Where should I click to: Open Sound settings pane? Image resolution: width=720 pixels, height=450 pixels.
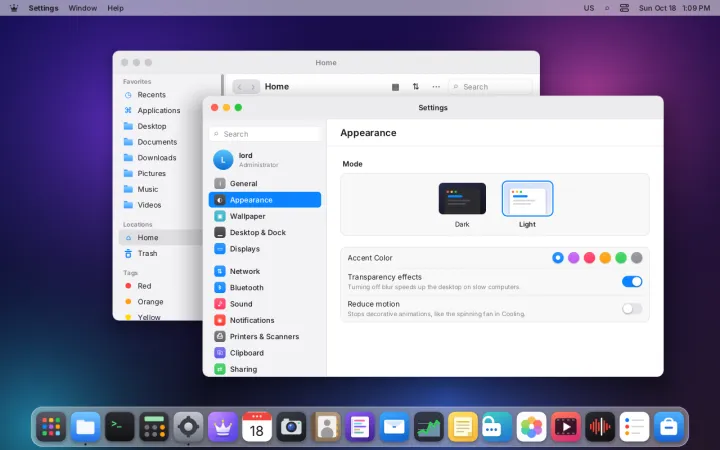265,304
